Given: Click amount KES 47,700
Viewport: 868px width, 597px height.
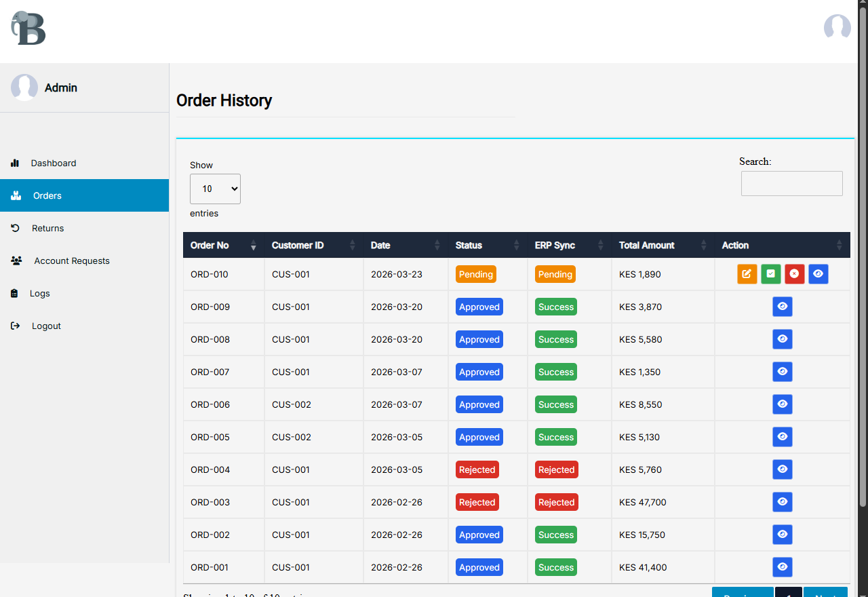Looking at the screenshot, I should 643,502.
